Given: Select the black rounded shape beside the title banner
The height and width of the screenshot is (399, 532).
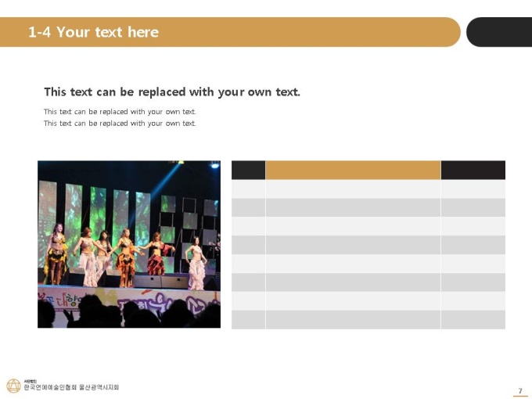Looking at the screenshot, I should tap(499, 32).
